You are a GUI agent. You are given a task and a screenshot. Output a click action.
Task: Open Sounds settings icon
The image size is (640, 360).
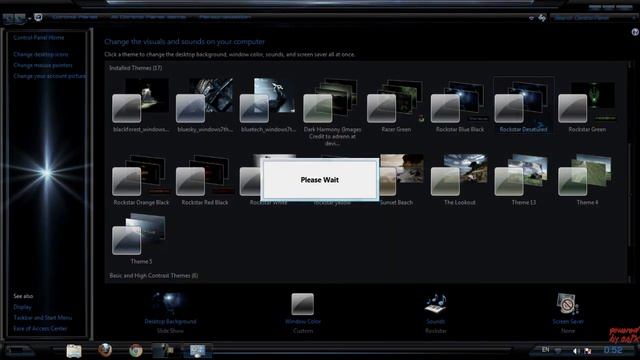click(436, 304)
